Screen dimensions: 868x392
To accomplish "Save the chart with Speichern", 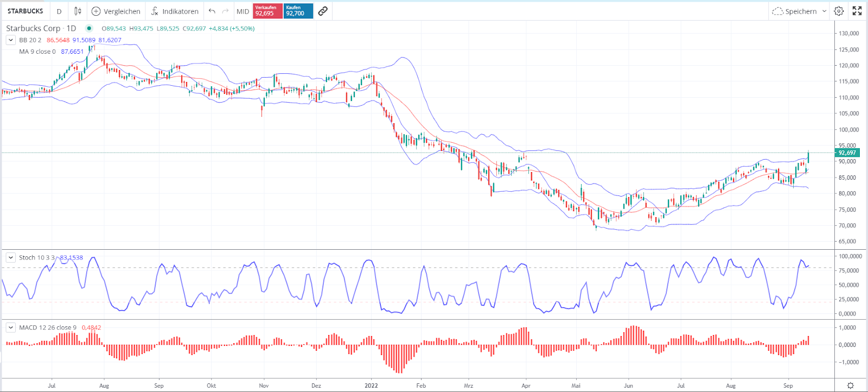I will click(795, 11).
